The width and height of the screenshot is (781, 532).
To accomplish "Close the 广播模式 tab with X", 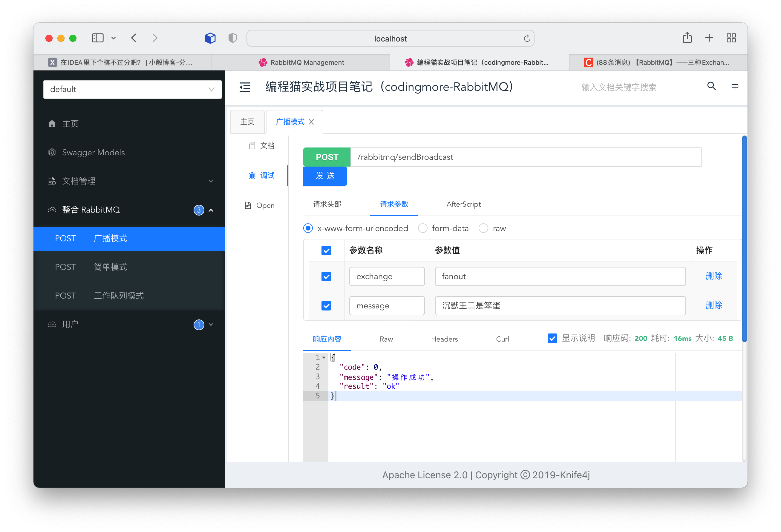I will (311, 122).
